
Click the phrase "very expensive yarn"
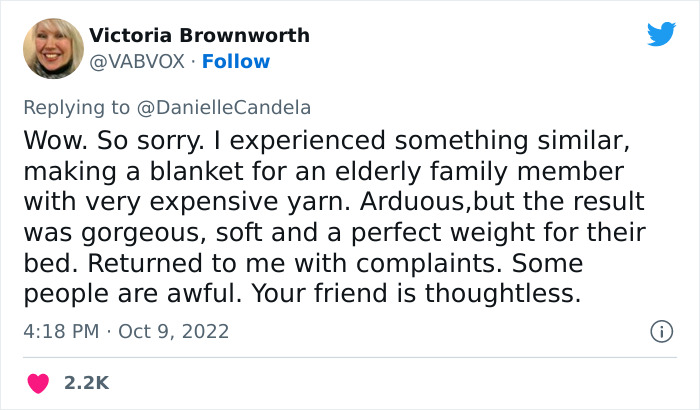(183, 203)
